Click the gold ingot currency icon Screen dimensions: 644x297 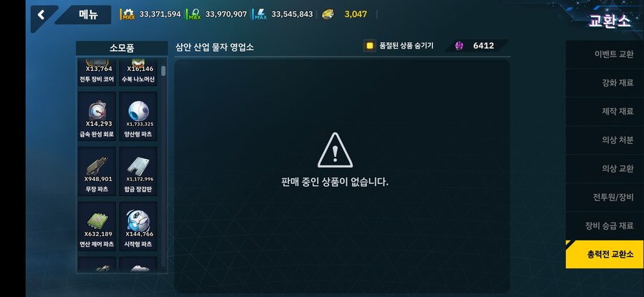328,14
